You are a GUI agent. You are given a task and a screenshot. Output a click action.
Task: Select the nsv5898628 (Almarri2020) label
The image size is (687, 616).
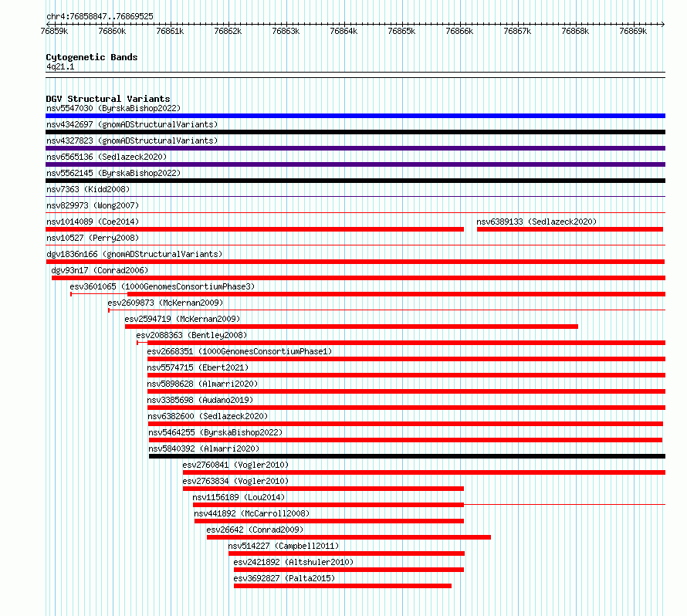coord(202,384)
